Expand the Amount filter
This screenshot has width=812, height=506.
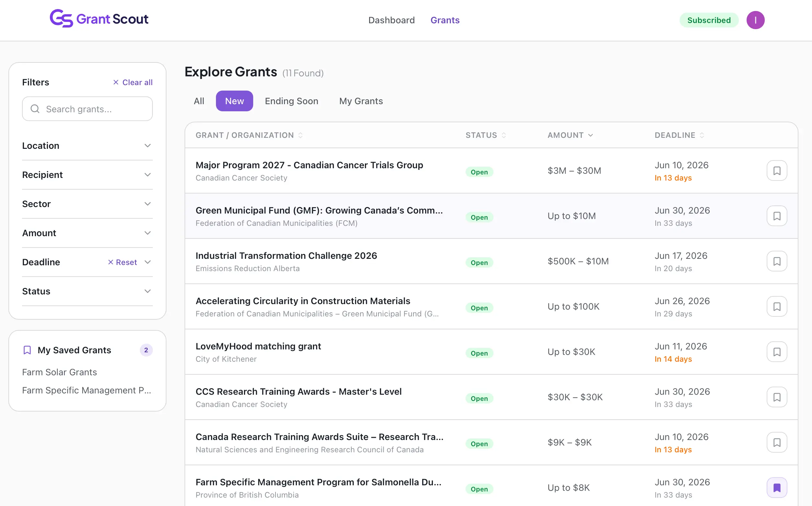click(87, 233)
